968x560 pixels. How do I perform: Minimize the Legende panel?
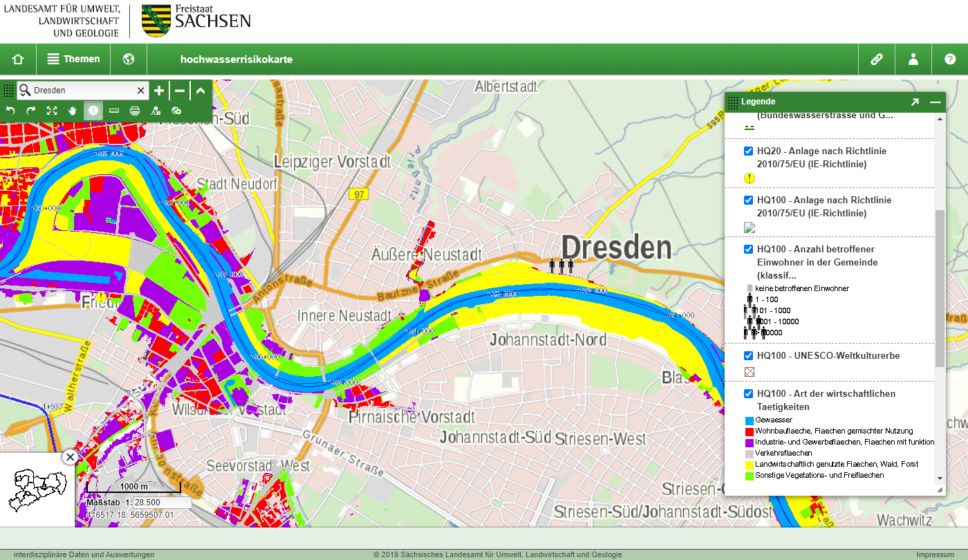click(936, 102)
